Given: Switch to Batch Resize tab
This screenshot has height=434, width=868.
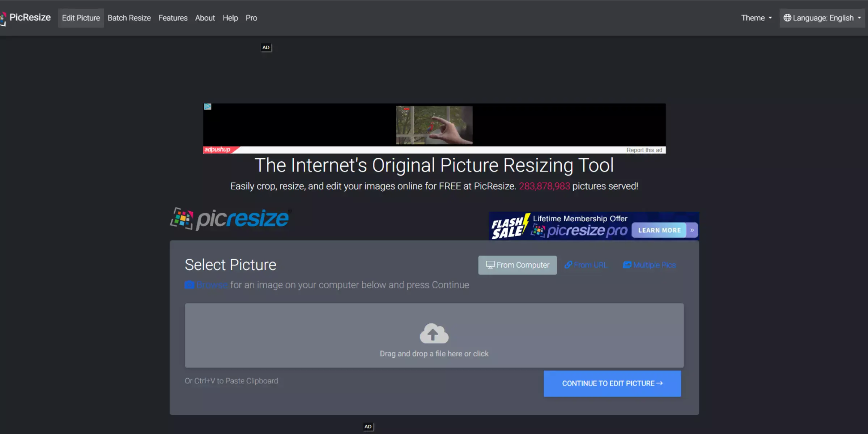Looking at the screenshot, I should pos(129,18).
